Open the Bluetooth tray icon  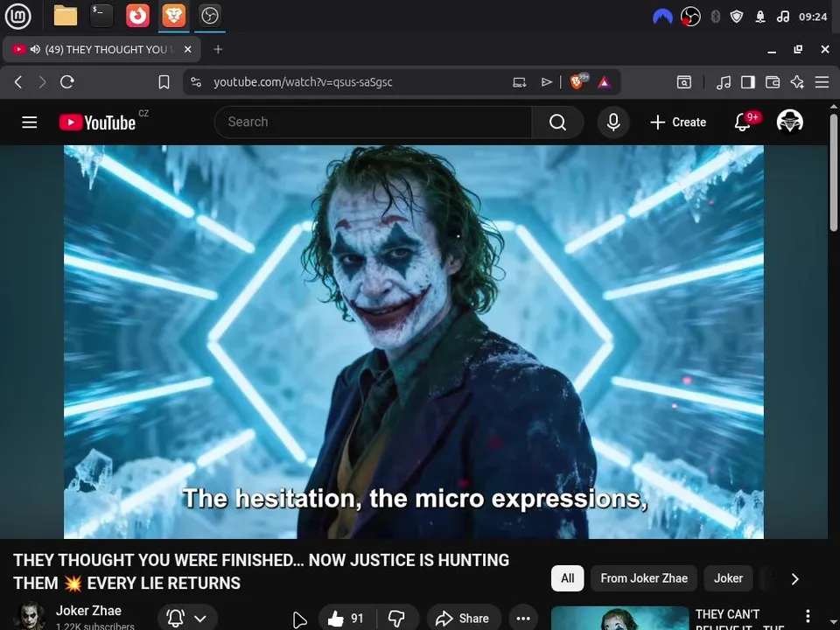coord(715,17)
